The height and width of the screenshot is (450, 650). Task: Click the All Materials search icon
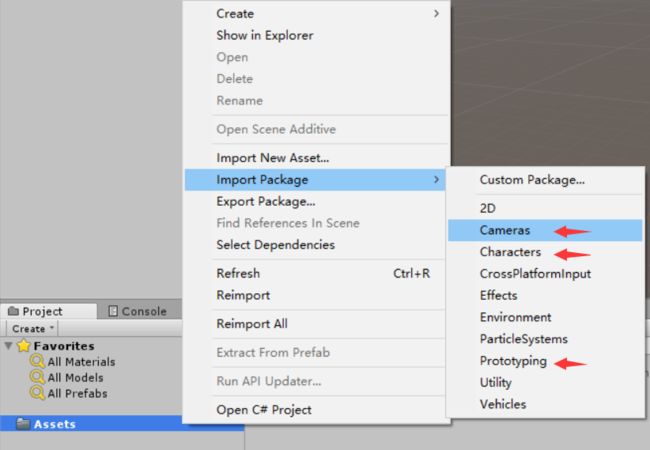point(37,361)
